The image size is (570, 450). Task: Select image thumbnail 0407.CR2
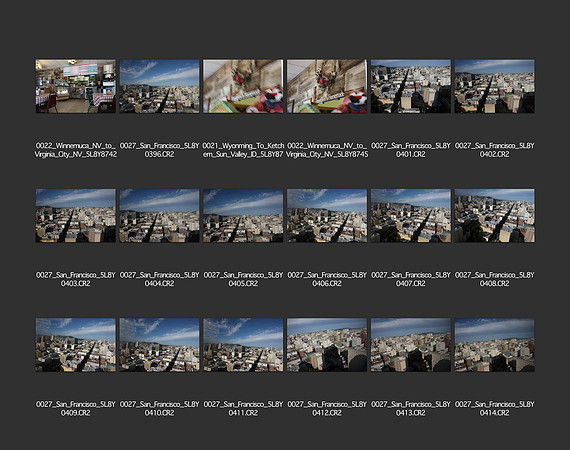pos(411,216)
